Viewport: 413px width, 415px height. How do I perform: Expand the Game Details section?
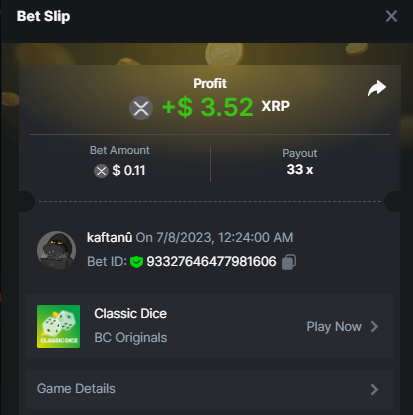(x=209, y=389)
